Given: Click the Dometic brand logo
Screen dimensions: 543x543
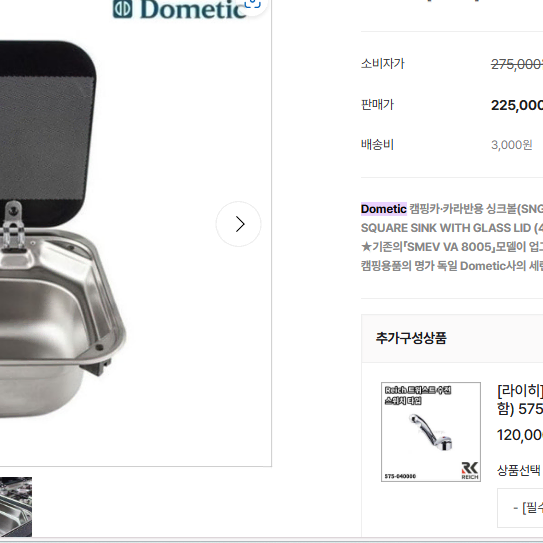Looking at the screenshot, I should pos(179,9).
